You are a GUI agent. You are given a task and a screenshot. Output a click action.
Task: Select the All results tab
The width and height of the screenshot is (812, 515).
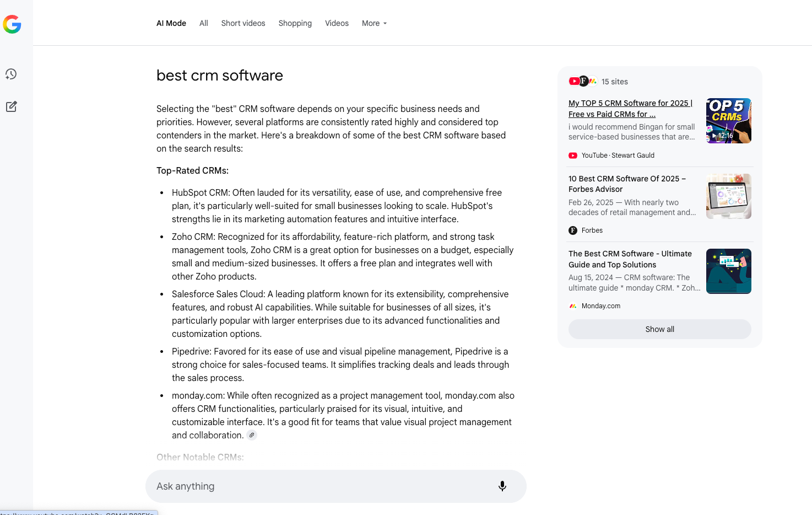(203, 23)
